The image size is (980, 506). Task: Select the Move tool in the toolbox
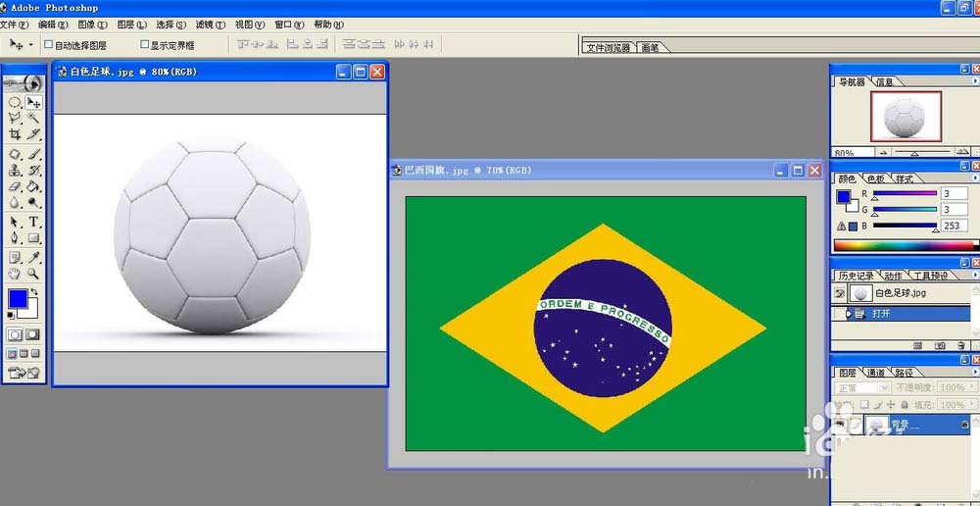point(33,103)
